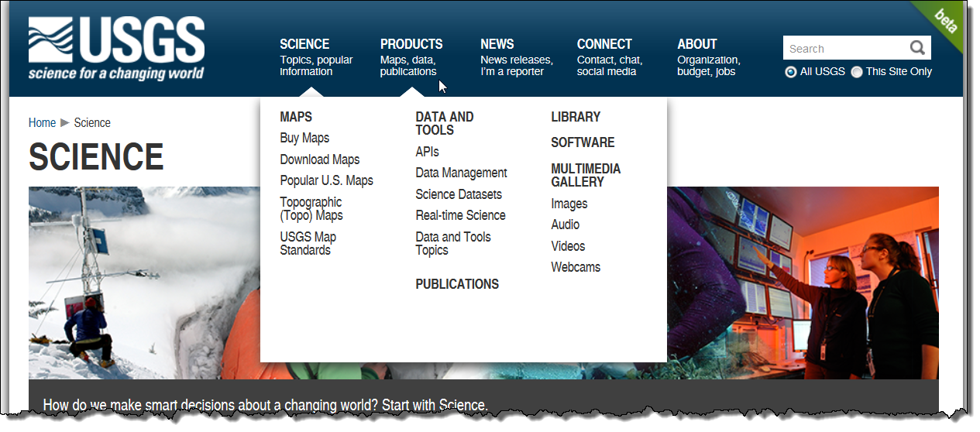
Task: Click the snowy weather station photo
Action: tap(144, 283)
